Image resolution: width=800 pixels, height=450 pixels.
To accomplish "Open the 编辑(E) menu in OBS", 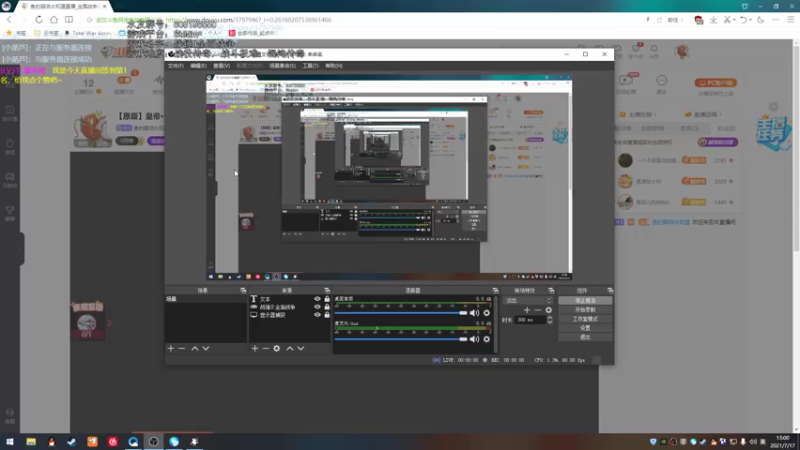I will pos(198,66).
